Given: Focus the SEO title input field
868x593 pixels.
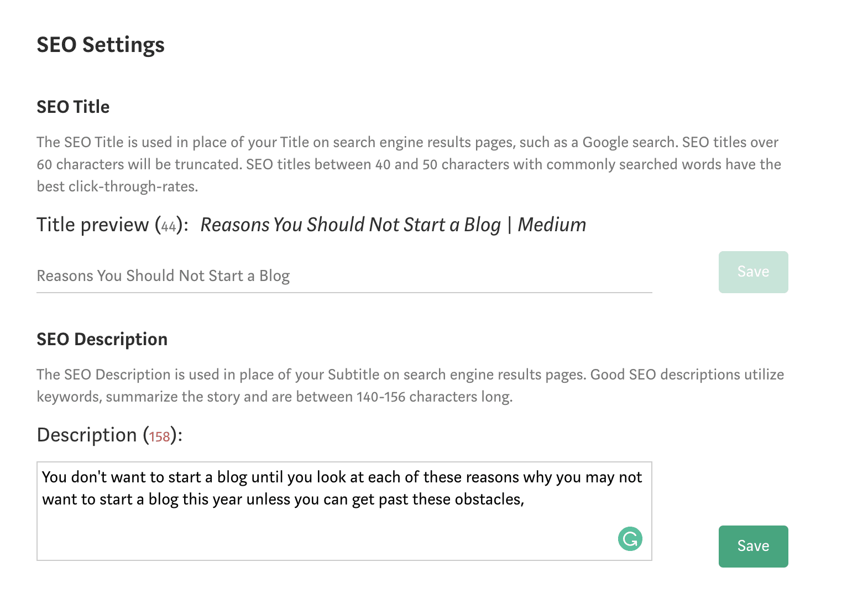Looking at the screenshot, I should point(344,275).
